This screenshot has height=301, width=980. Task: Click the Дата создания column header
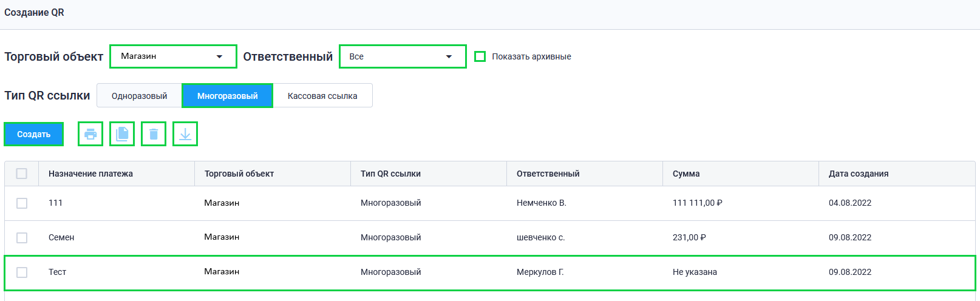(858, 174)
